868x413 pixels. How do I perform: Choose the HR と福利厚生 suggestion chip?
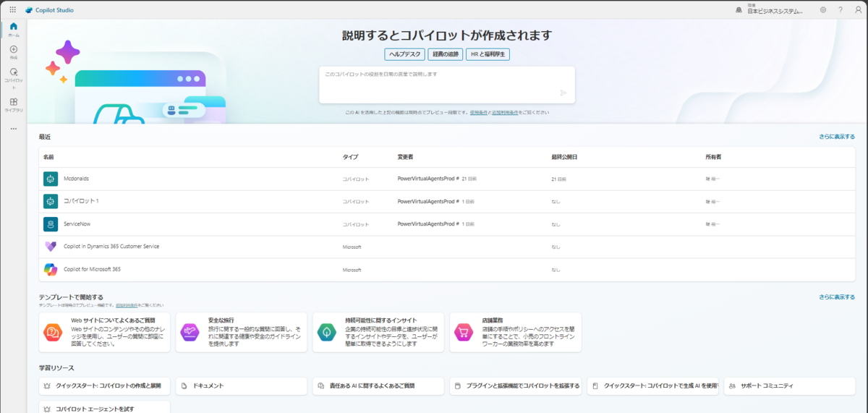pos(488,54)
